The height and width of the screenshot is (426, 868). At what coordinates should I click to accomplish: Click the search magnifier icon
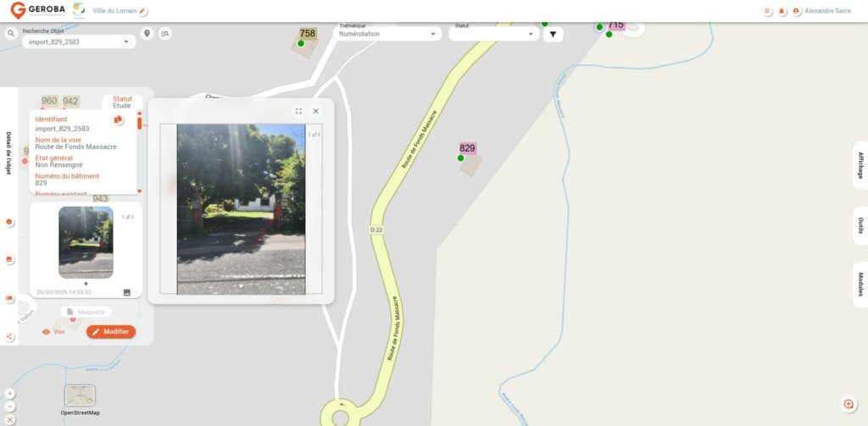click(11, 34)
